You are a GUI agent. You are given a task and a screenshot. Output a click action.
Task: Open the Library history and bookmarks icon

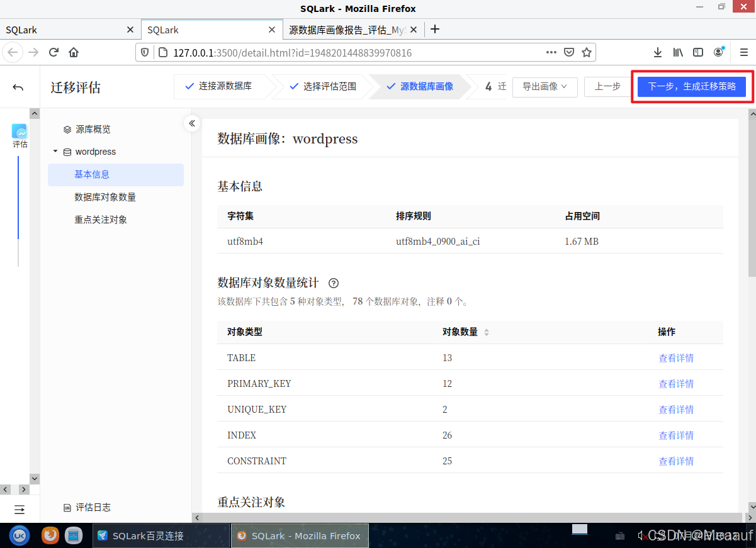coord(678,52)
